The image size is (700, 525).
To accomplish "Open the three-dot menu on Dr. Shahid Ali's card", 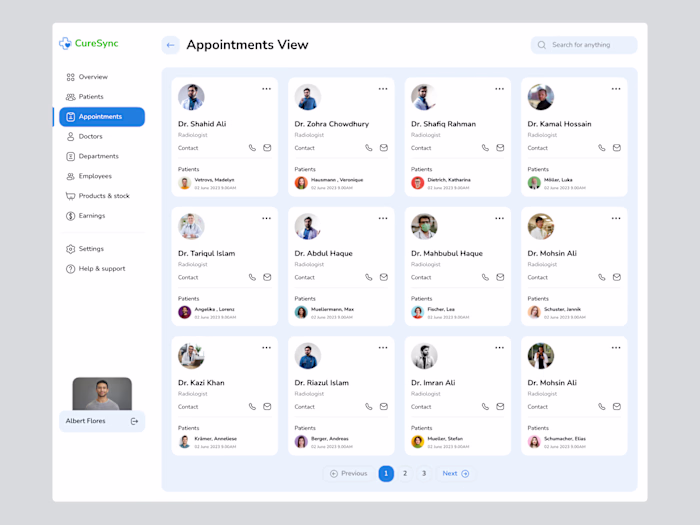I will [x=267, y=89].
